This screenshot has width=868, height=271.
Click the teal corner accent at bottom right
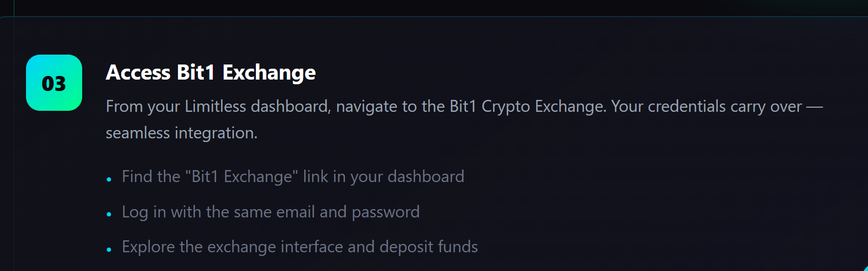click(865, 268)
